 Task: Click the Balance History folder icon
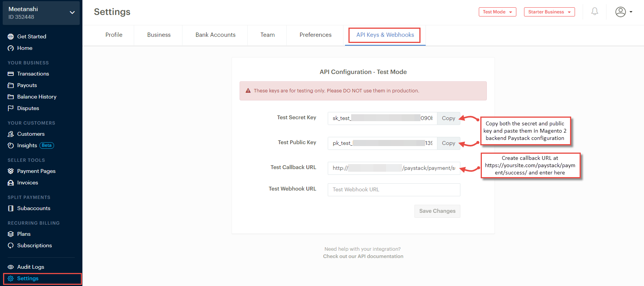pos(11,97)
